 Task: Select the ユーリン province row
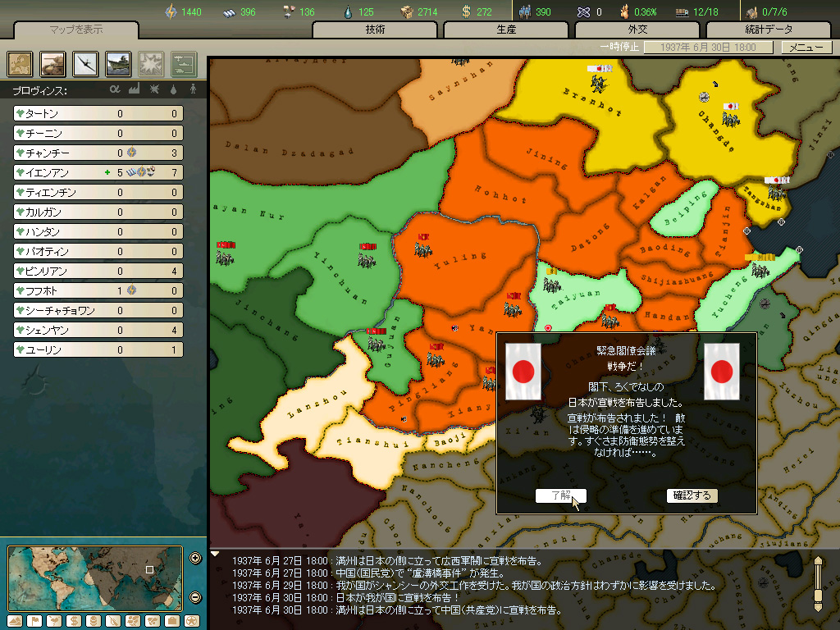coord(98,349)
